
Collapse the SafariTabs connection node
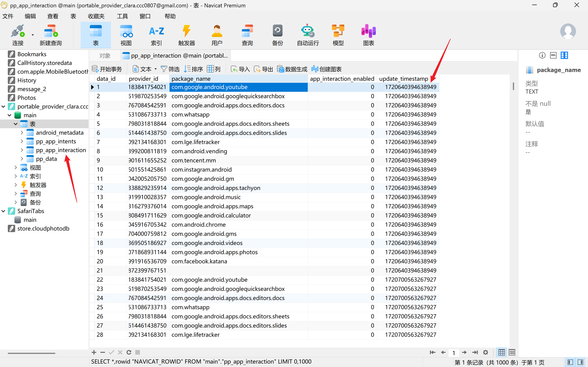(x=3, y=211)
